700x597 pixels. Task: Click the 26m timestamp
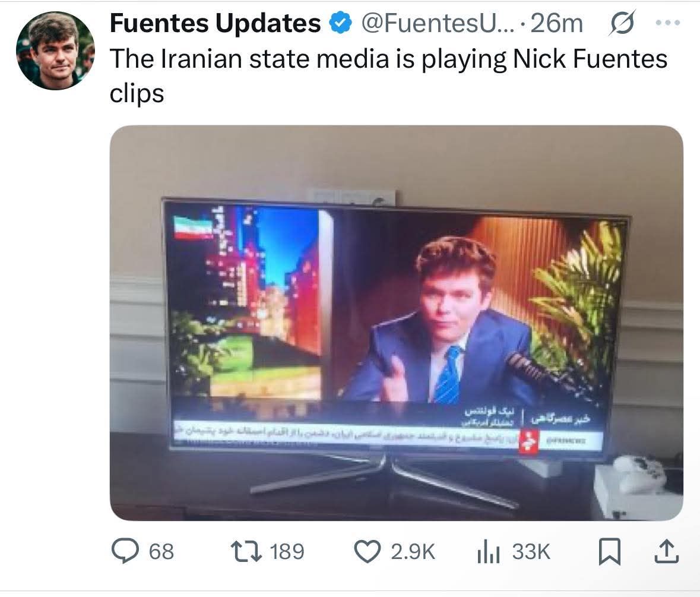click(556, 23)
